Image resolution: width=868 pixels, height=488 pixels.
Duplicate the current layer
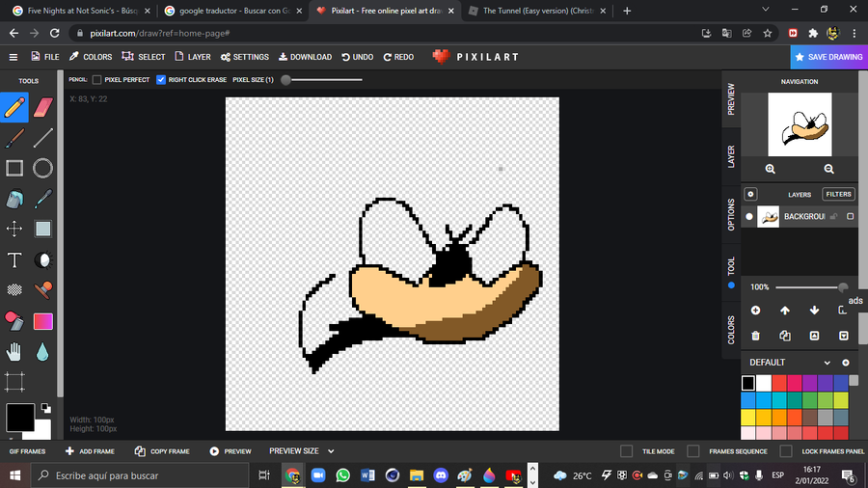click(x=785, y=336)
